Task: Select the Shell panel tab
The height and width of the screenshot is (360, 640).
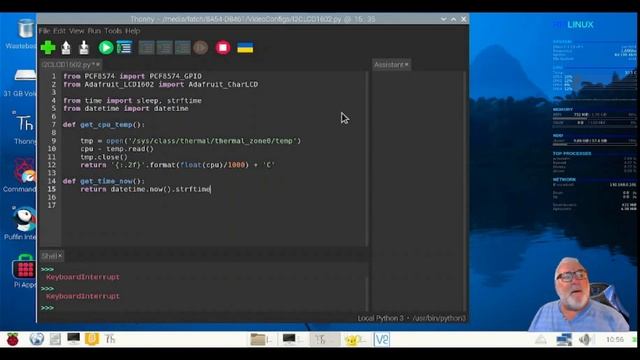Action: (49, 256)
